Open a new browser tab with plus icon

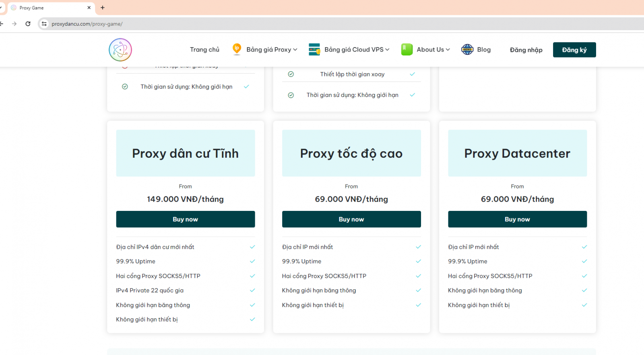click(103, 8)
